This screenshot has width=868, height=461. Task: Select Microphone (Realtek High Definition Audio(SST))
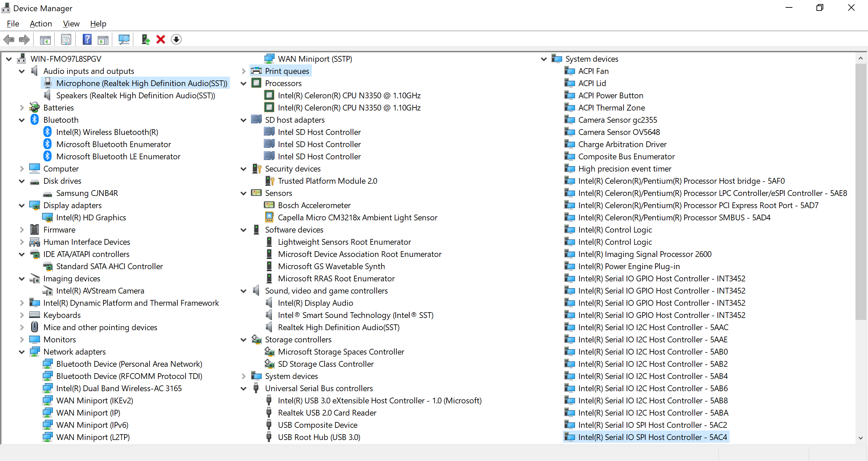(x=142, y=83)
